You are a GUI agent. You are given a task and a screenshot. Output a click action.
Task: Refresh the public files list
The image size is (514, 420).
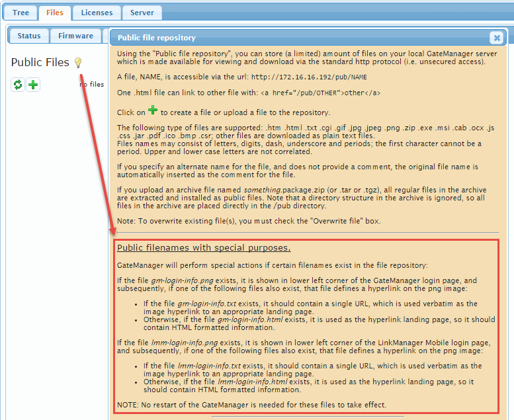click(x=18, y=85)
